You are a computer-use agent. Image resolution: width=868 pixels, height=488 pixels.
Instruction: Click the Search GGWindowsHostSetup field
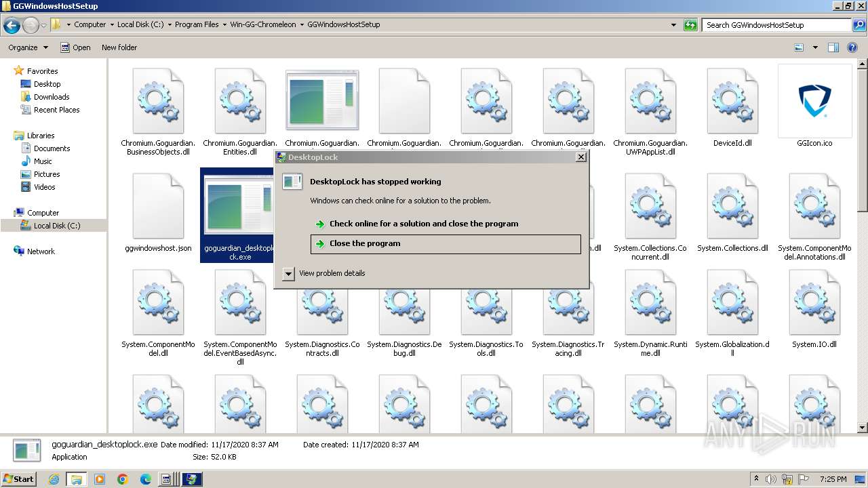click(776, 25)
